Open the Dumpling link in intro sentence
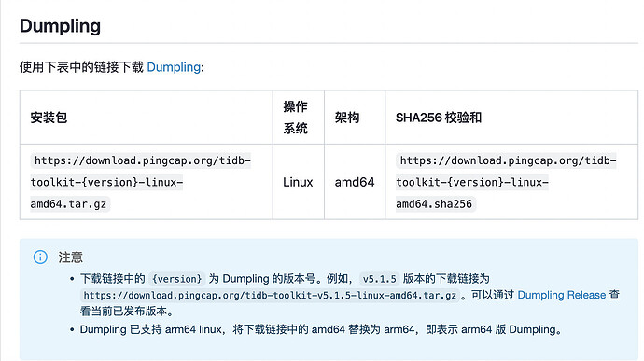This screenshot has width=644, height=361. coord(174,67)
